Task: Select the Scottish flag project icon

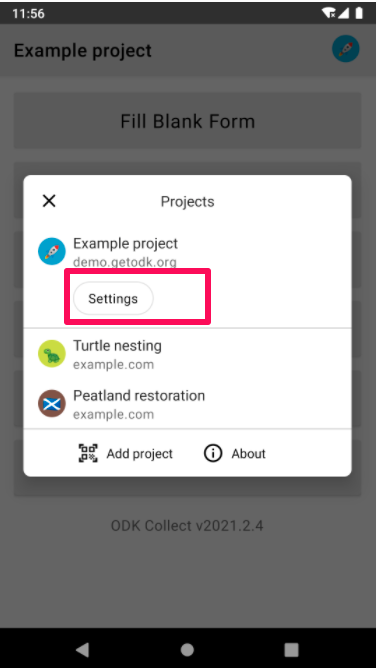Action: 52,403
